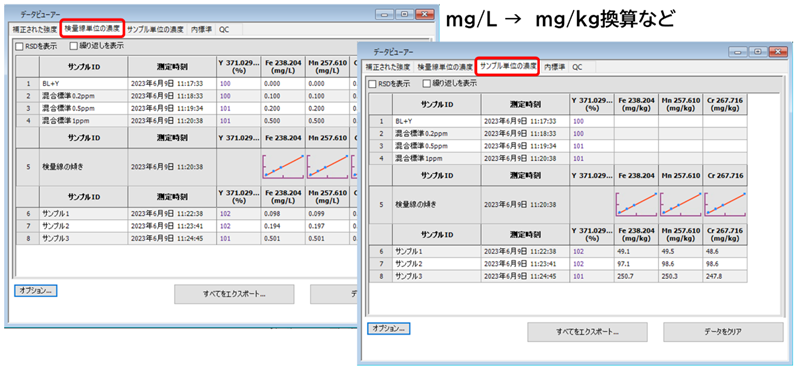The width and height of the screenshot is (800, 372).
Task: Select 97.1 Fe value of サンプル2, front window
Action: click(636, 264)
